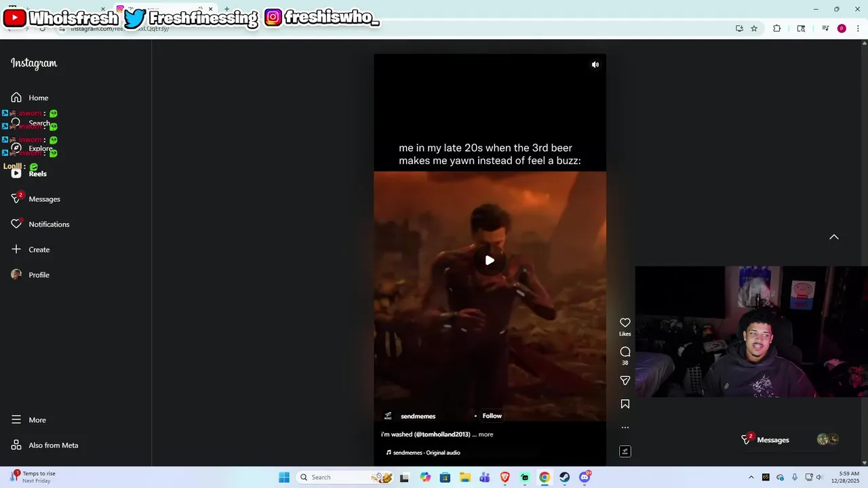Screen dimensions: 868x488
Task: Click the 38 comments count
Action: 625,363
